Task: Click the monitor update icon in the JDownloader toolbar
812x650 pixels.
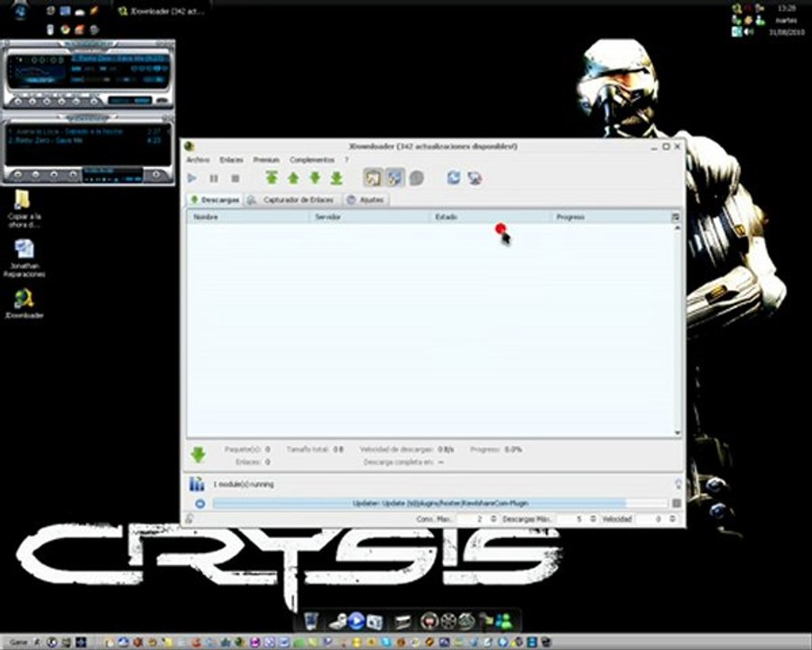Action: click(x=475, y=178)
